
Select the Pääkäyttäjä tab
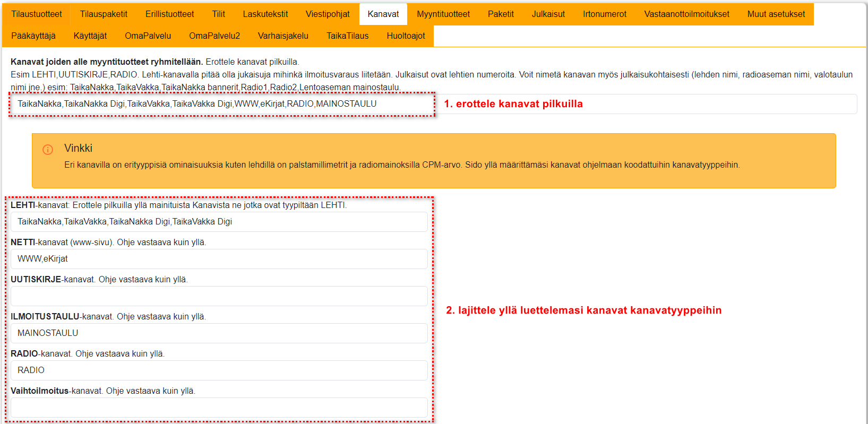[x=33, y=36]
